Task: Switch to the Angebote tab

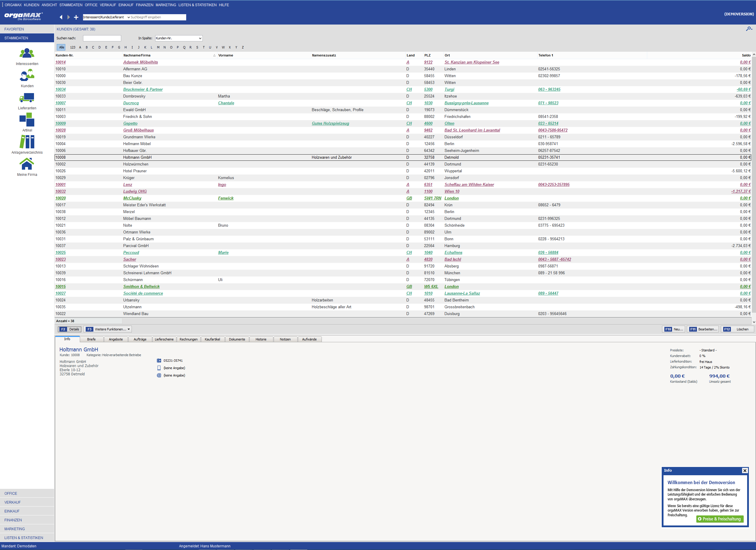Action: 116,339
